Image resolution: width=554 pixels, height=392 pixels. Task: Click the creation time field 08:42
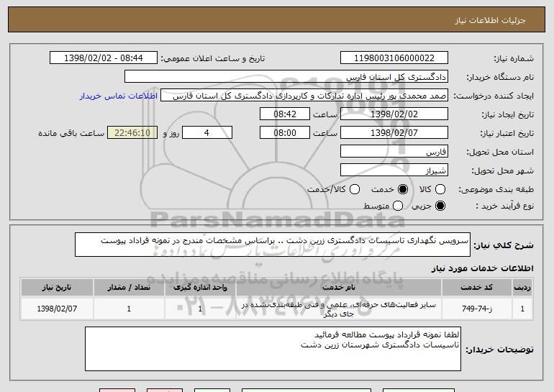[285, 114]
